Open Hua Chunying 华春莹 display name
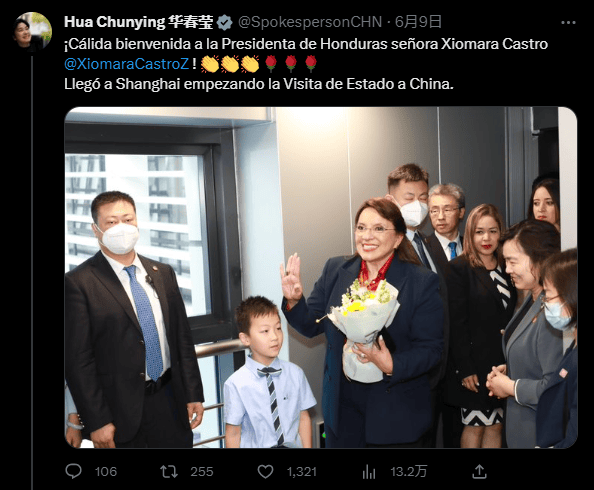This screenshot has width=594, height=490. [139, 22]
